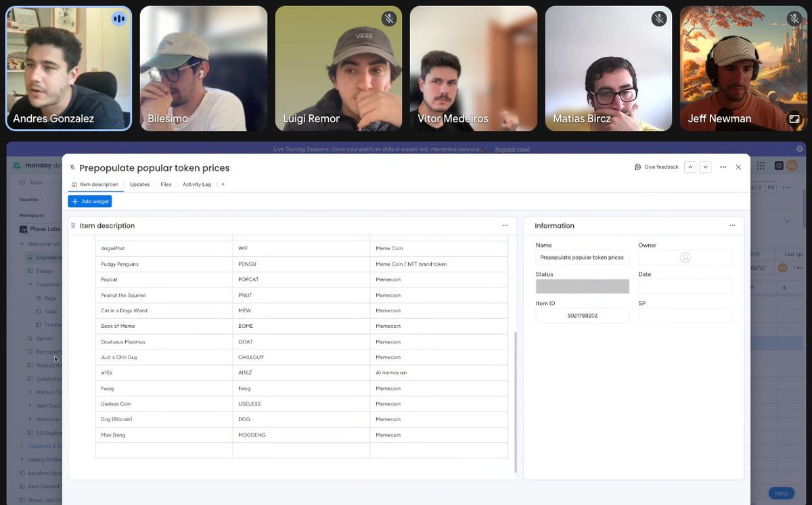Viewport: 812px width, 505px height.
Task: Click the Help button
Action: tap(781, 494)
